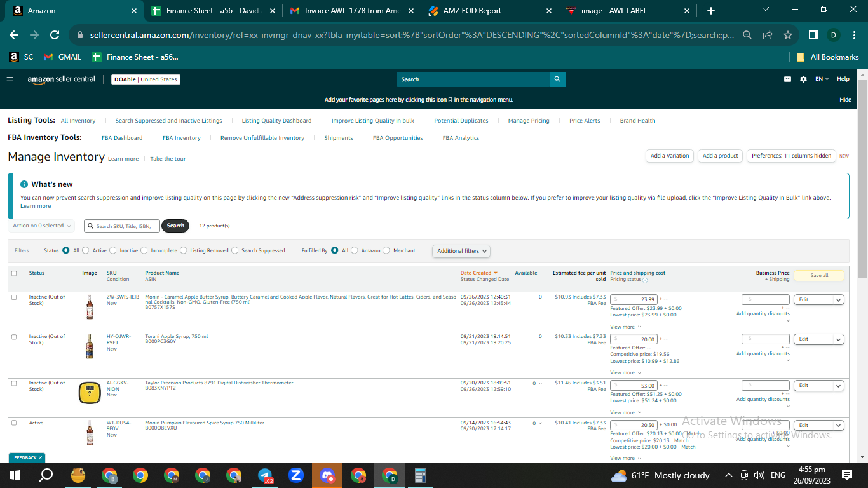Screen dimensions: 868x488
Task: Tick the select-all checkbox in the table header
Action: [14, 273]
